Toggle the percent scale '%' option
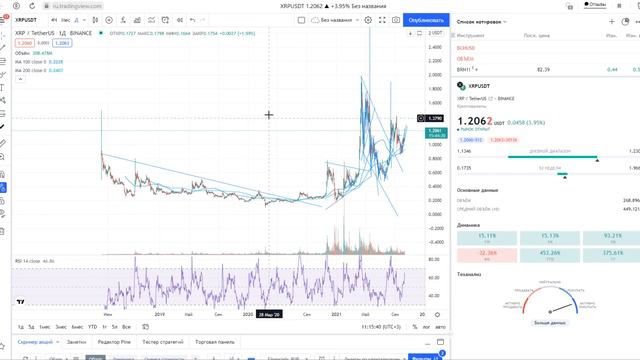Image resolution: width=640 pixels, height=360 pixels. [415, 327]
